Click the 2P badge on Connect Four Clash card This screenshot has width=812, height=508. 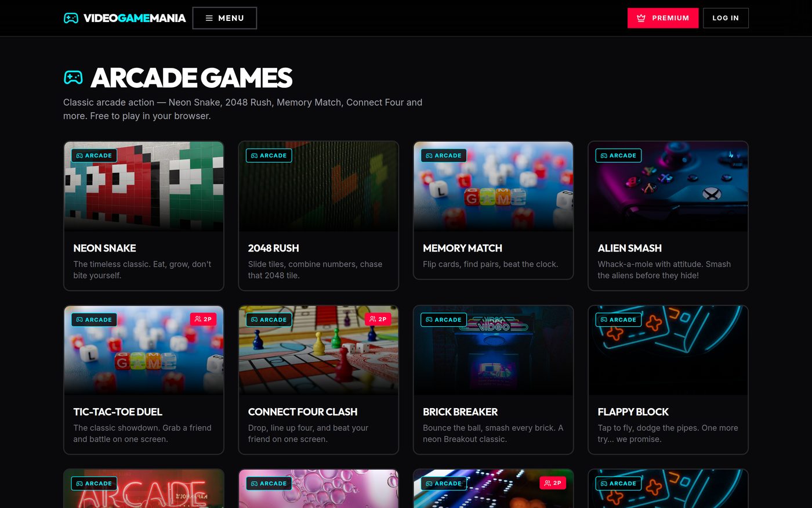378,319
